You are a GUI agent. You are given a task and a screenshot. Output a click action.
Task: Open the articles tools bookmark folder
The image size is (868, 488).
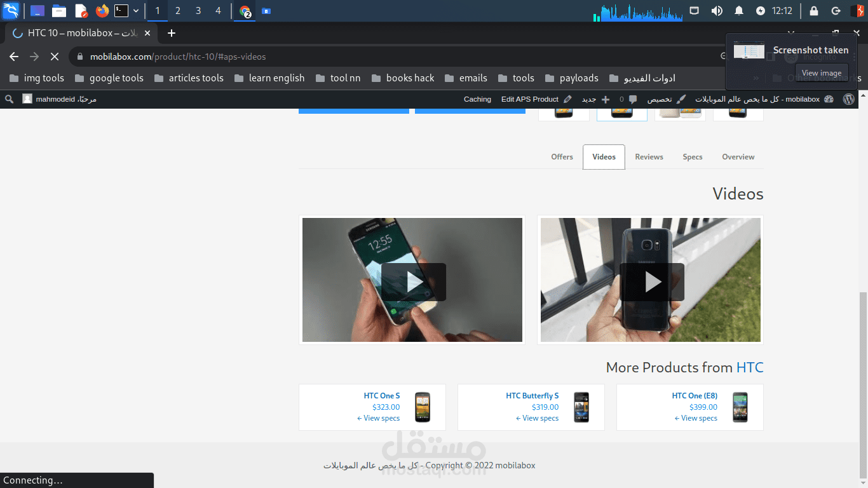pyautogui.click(x=187, y=78)
